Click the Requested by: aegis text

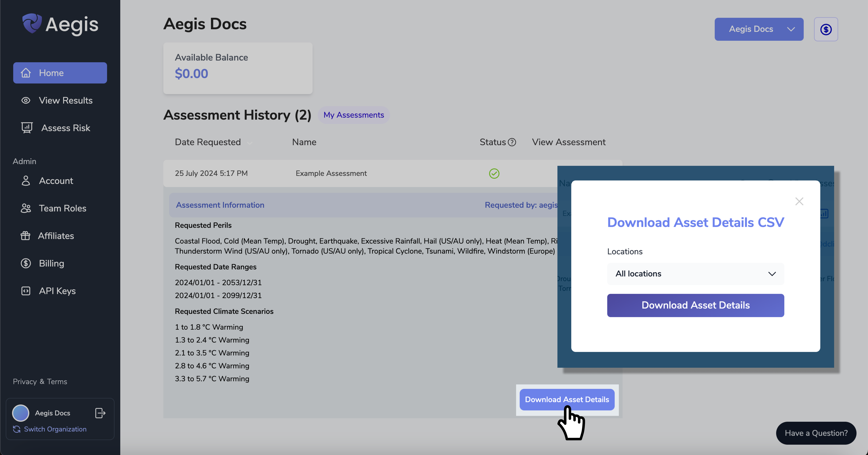coord(521,205)
